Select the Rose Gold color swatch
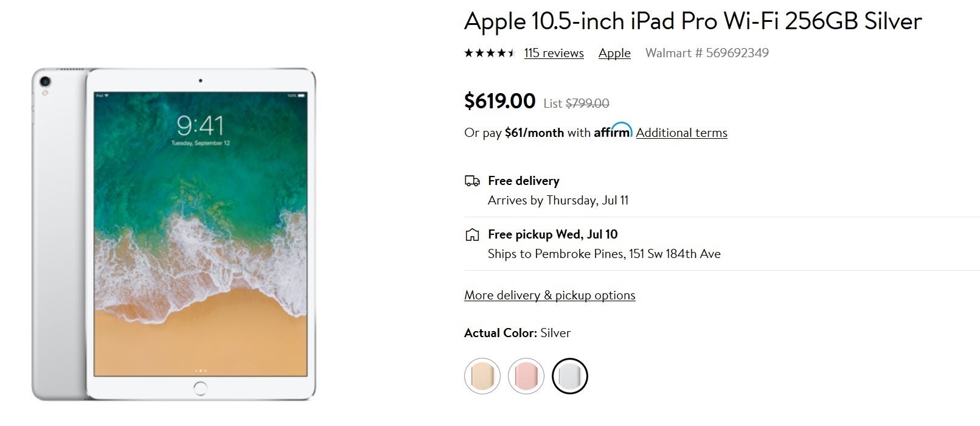The width and height of the screenshot is (980, 426). click(526, 376)
